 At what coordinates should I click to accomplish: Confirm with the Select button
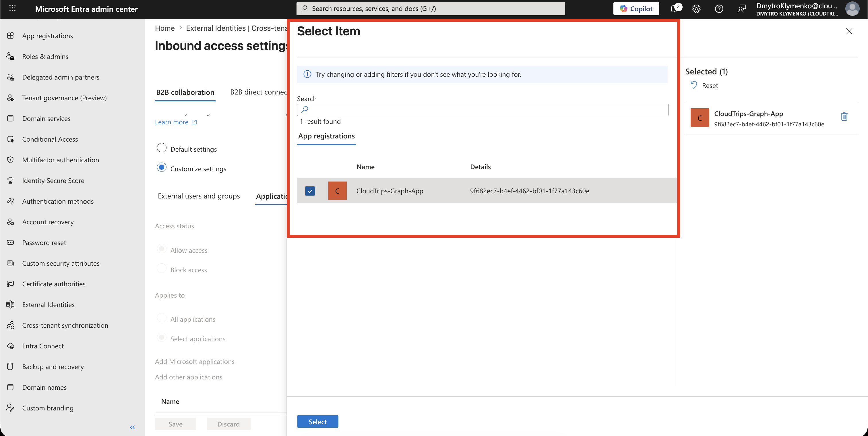coord(317,422)
